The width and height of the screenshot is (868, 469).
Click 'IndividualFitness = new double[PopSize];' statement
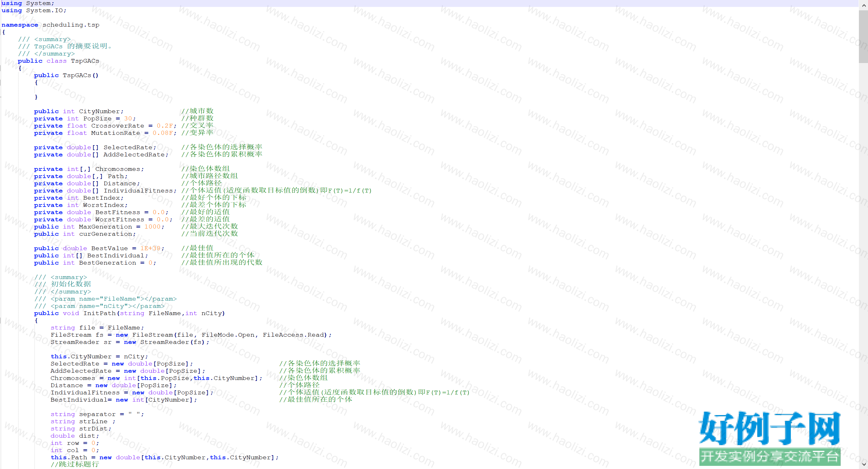(132, 393)
